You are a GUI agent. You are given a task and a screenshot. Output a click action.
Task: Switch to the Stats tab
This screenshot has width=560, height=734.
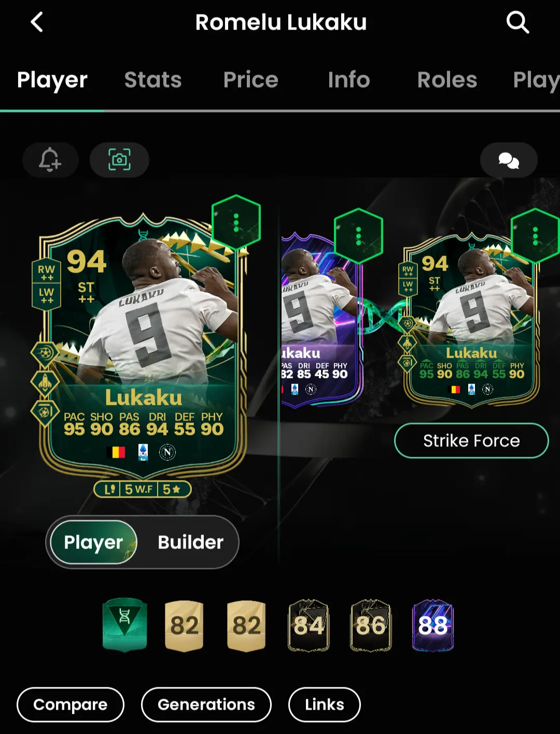point(153,80)
